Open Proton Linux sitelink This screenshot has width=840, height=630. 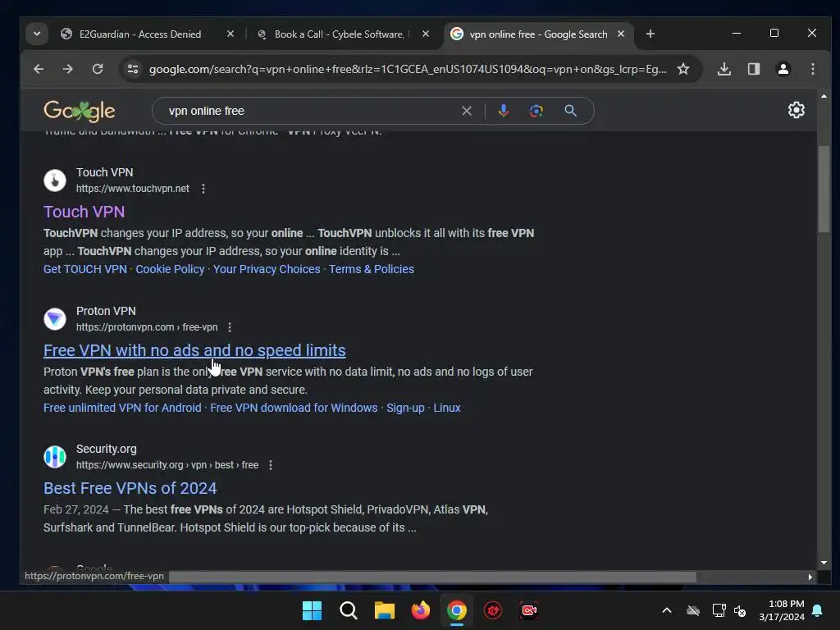point(447,408)
